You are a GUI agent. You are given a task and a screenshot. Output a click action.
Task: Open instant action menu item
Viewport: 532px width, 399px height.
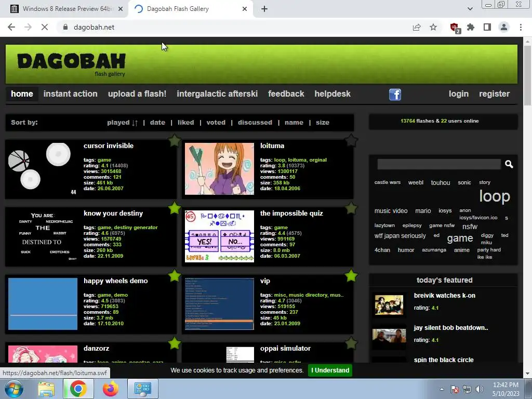pyautogui.click(x=70, y=94)
